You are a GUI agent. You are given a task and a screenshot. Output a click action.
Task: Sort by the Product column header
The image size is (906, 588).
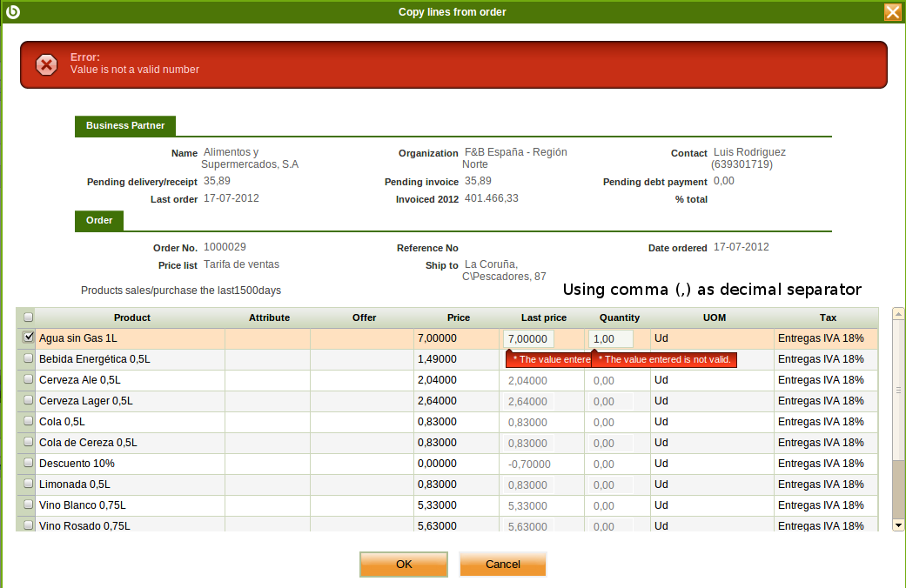[131, 317]
